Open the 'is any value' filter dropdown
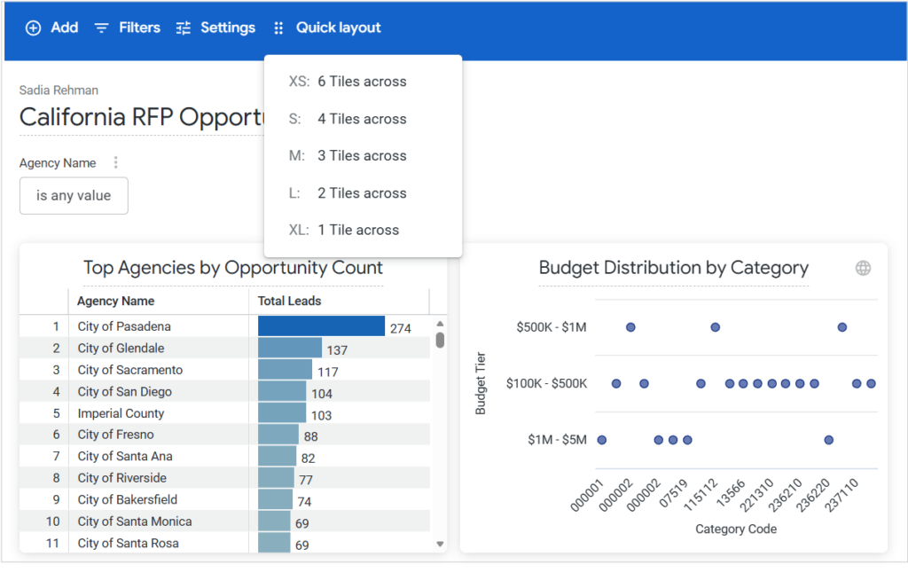 coord(74,196)
